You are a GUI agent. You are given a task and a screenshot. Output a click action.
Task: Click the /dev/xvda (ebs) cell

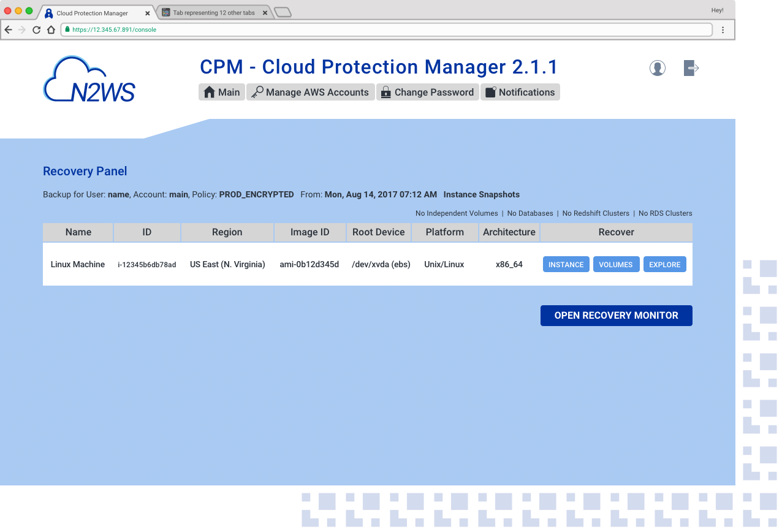381,264
